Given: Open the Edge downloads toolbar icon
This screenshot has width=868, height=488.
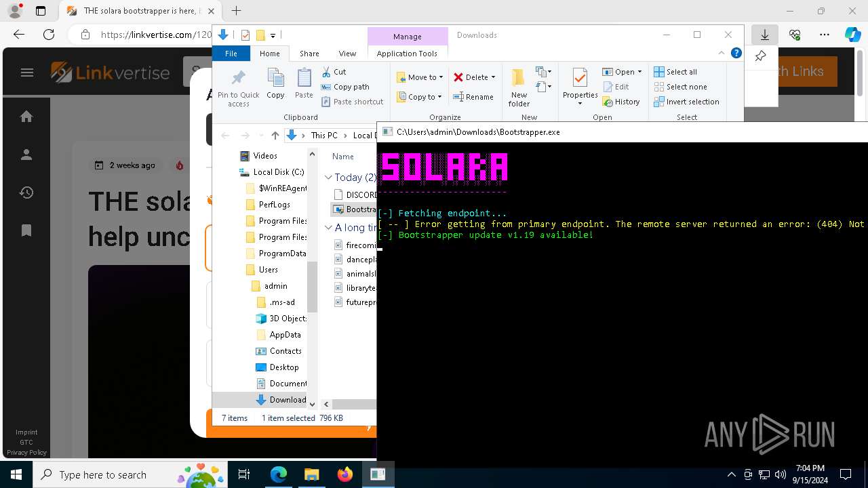Looking at the screenshot, I should click(x=765, y=35).
